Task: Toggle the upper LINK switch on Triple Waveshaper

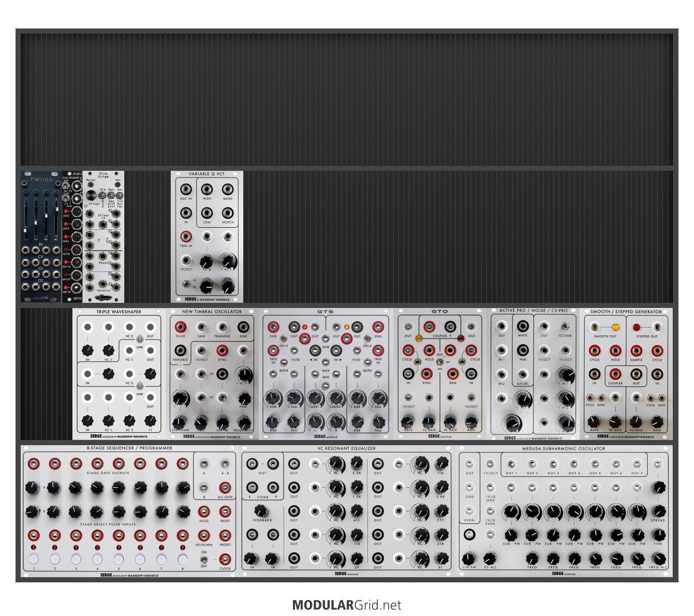Action: 140,340
